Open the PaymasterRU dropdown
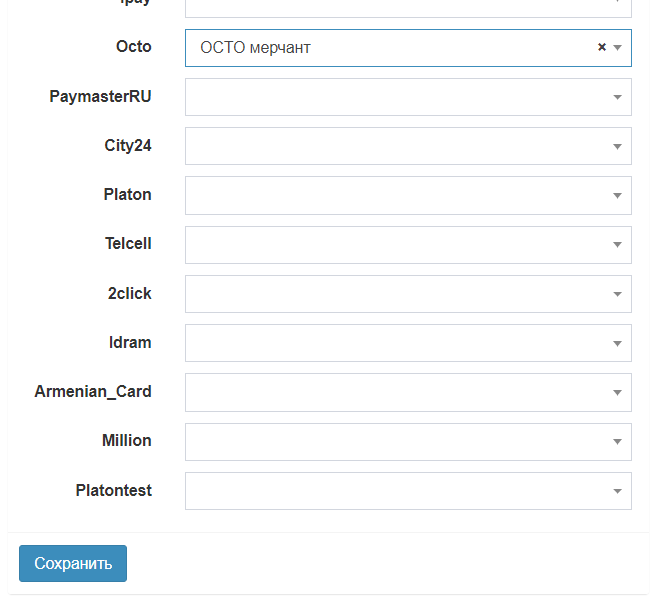The height and width of the screenshot is (606, 657). [408, 97]
